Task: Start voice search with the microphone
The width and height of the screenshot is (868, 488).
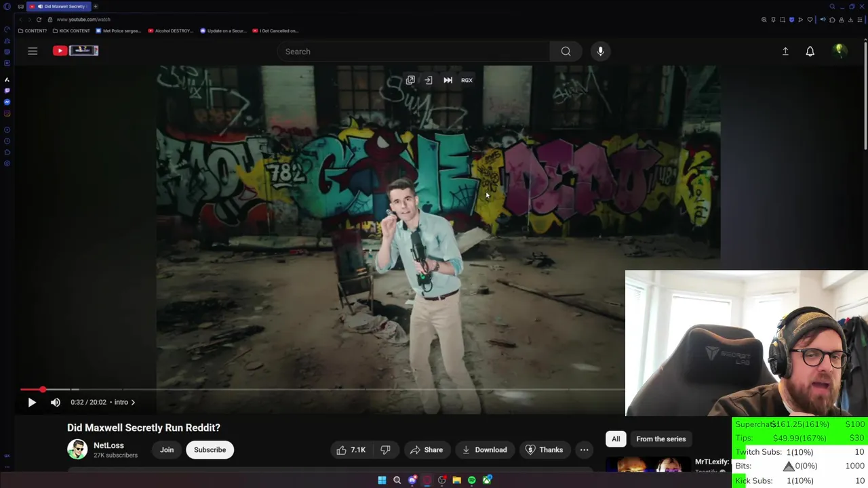Action: (x=600, y=52)
